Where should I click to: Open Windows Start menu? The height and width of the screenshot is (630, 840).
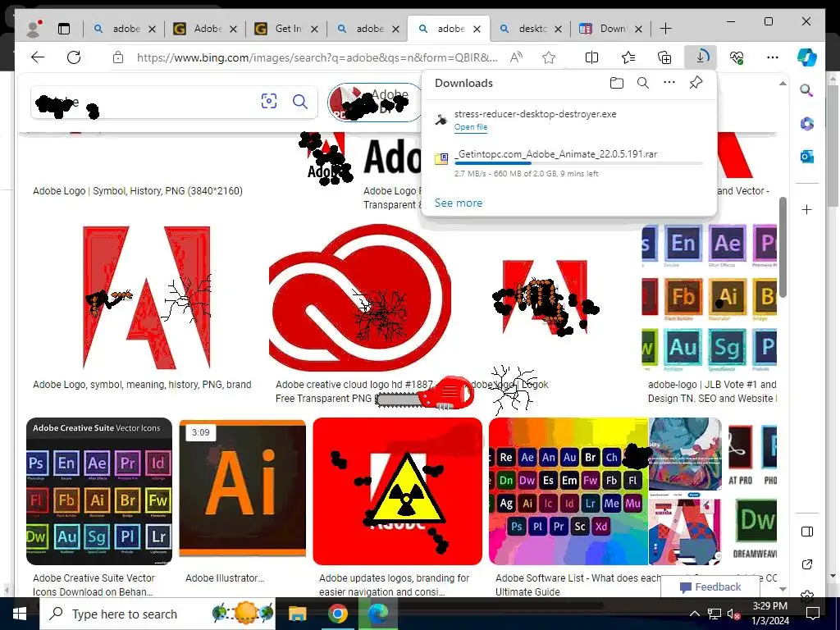click(20, 614)
